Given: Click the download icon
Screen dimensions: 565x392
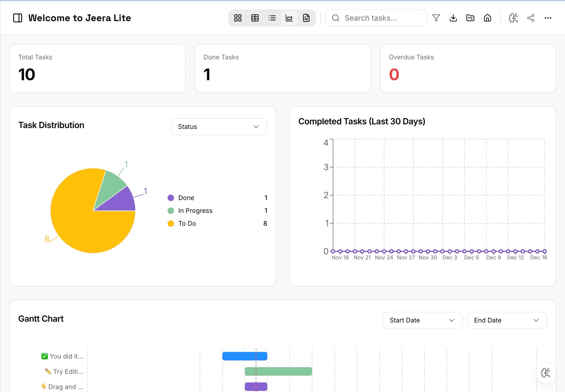Looking at the screenshot, I should coord(453,18).
